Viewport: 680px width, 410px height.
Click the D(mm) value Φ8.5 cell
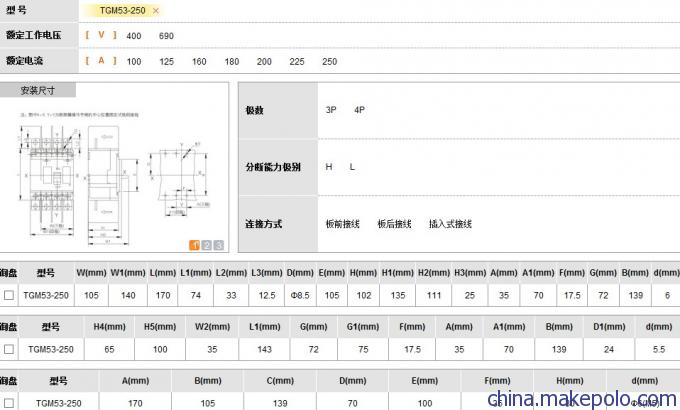pyautogui.click(x=300, y=295)
